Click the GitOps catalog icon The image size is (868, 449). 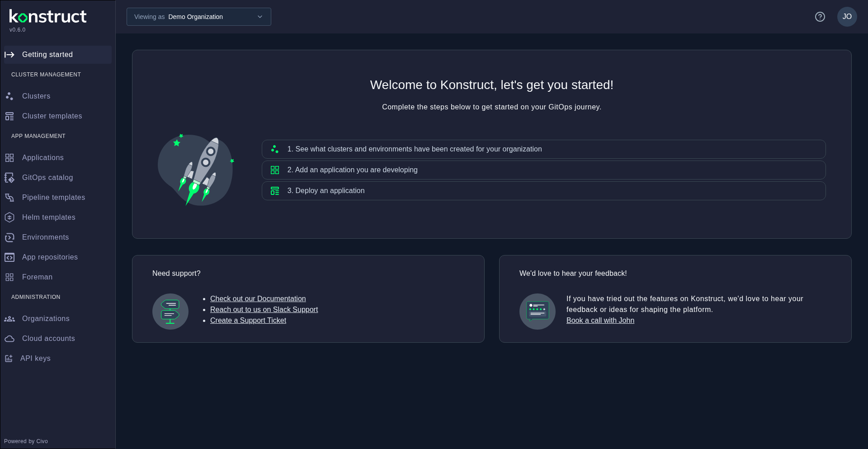9,178
